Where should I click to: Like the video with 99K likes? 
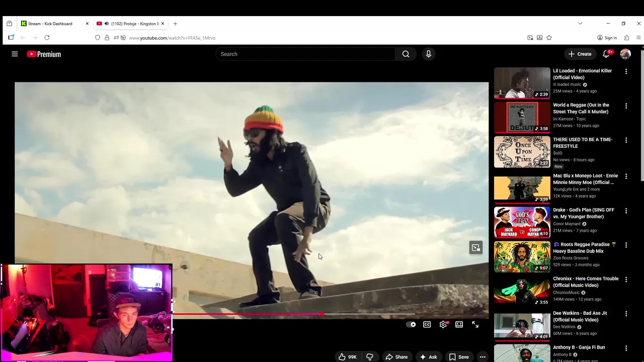[x=348, y=357]
